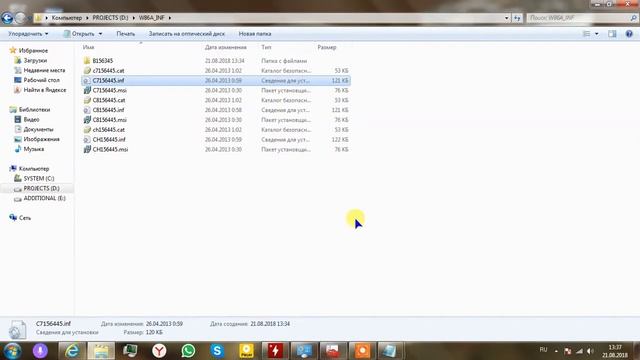Open Skype from the taskbar
Viewport: 640px width, 360px height.
(x=217, y=351)
